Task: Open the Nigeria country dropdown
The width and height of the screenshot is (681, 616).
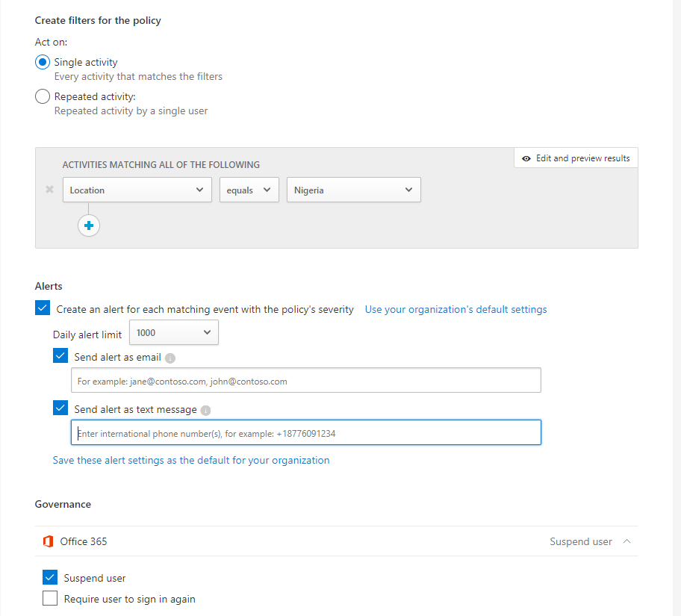Action: 353,190
